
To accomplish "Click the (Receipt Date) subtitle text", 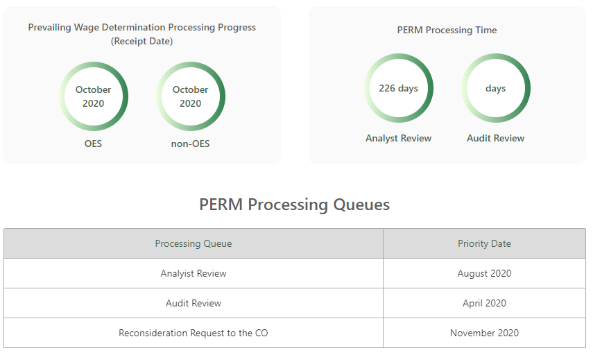I will pos(142,42).
